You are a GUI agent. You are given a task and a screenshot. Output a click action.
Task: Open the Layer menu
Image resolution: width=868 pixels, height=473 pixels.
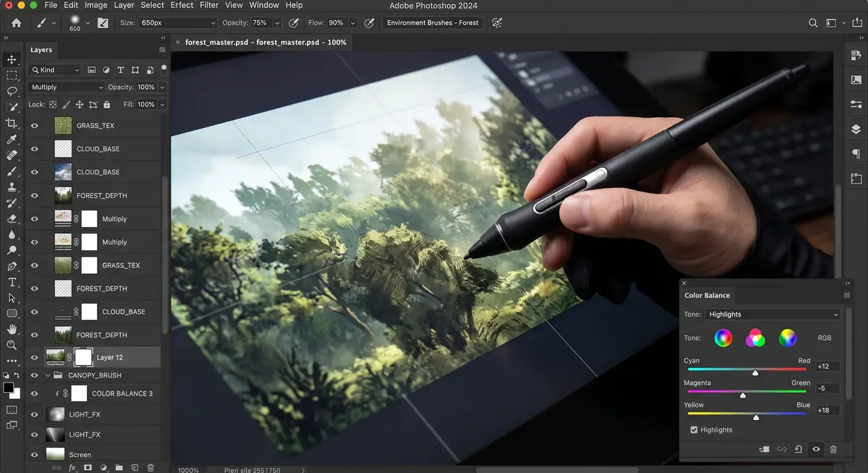click(124, 5)
